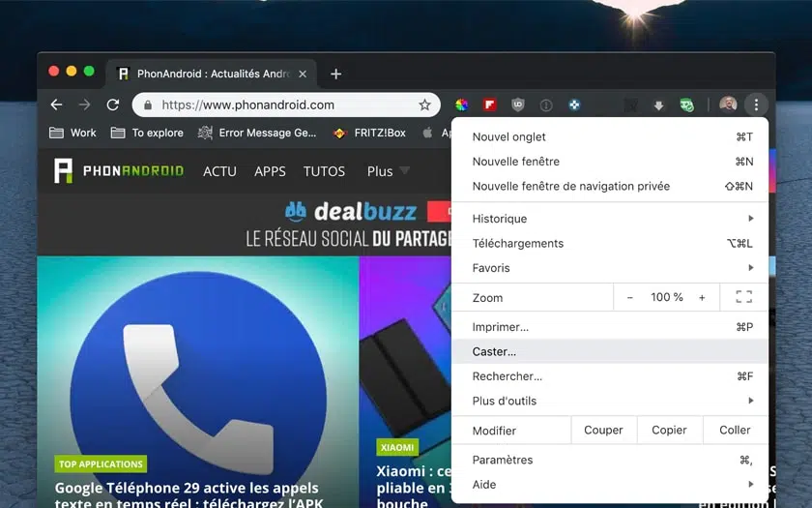Click the Coller button
The height and width of the screenshot is (508, 812).
(x=735, y=430)
